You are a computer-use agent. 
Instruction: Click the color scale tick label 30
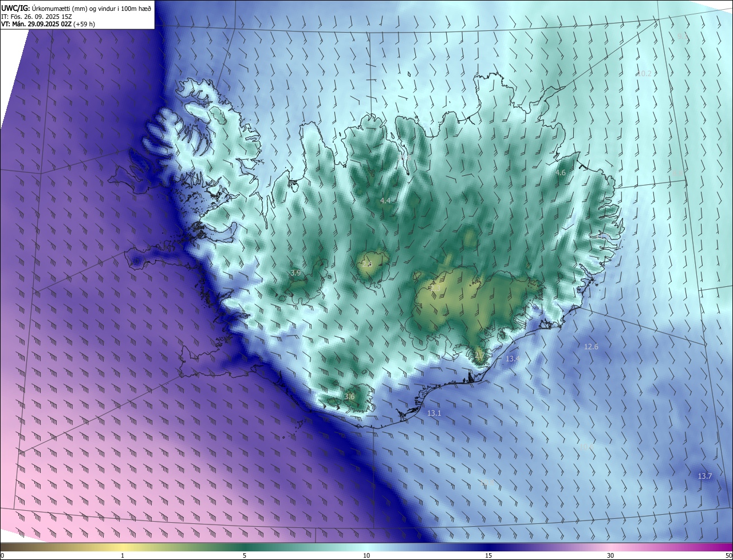pyautogui.click(x=610, y=555)
